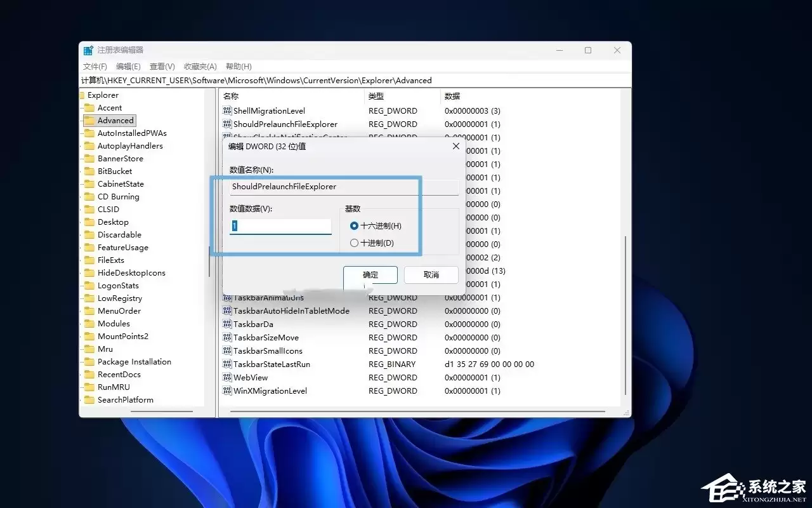This screenshot has height=508, width=812.
Task: Click the WinXMigrationLevel value icon
Action: click(227, 391)
